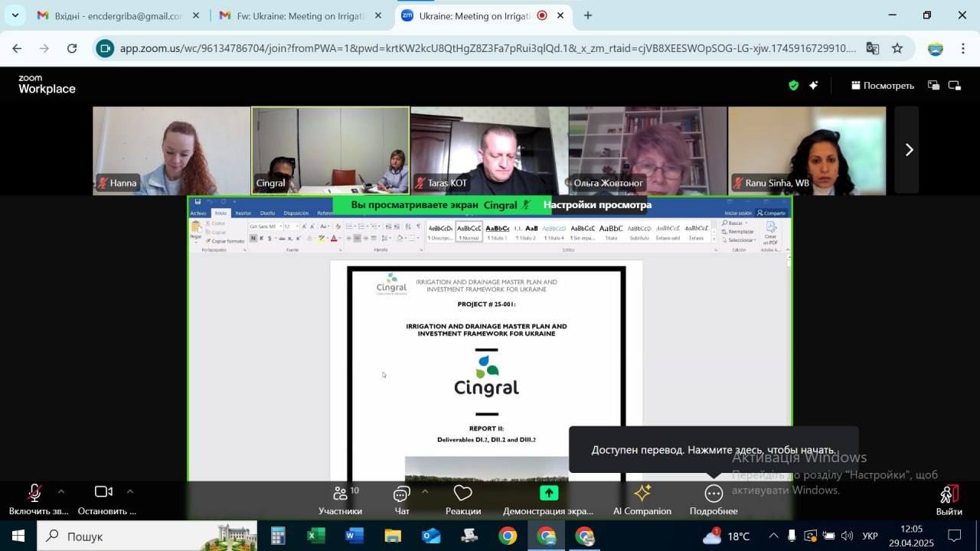980x551 pixels.
Task: Select Hanna's video thumbnail
Action: [171, 150]
